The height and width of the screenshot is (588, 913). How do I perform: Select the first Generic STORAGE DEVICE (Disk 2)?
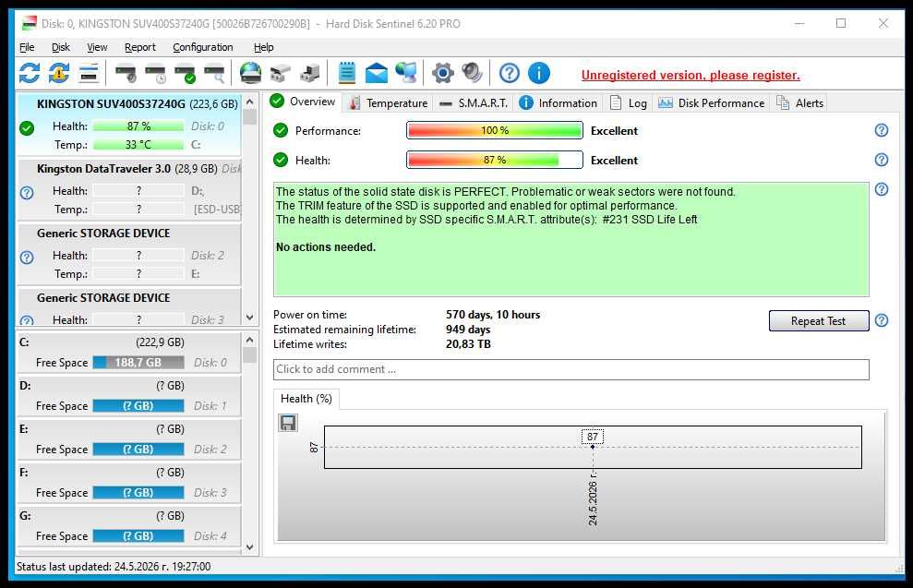128,254
